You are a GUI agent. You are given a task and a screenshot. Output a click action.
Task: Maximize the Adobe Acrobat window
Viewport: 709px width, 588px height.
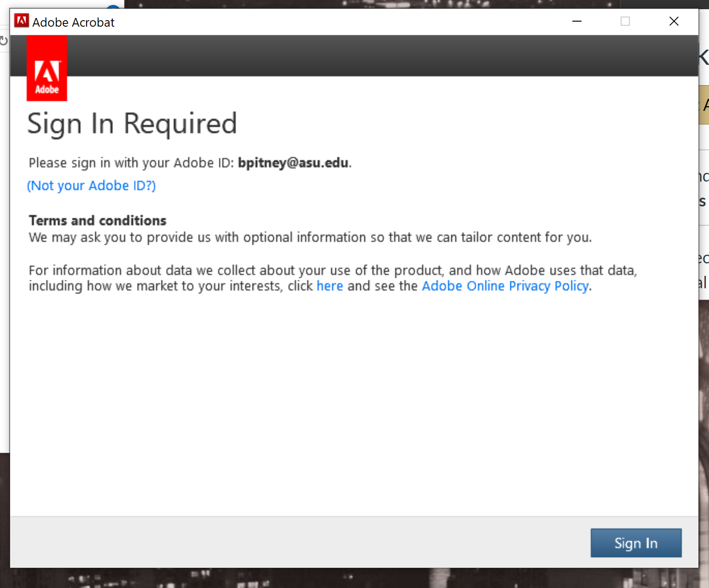click(625, 21)
